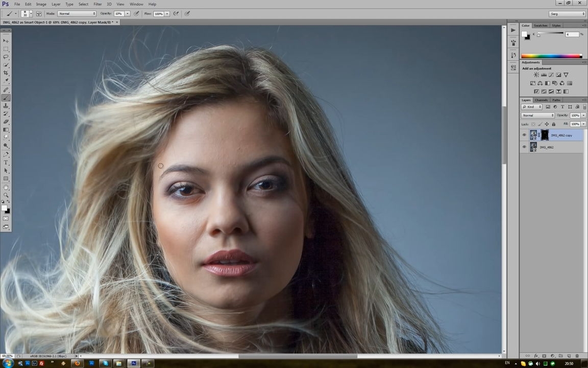Switch to the Paths tab
This screenshot has height=368, width=588.
(556, 100)
